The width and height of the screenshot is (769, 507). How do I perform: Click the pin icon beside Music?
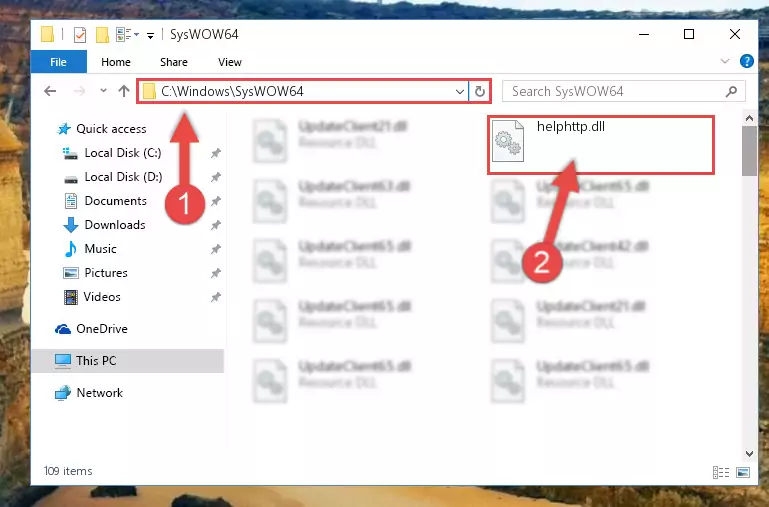click(x=215, y=249)
